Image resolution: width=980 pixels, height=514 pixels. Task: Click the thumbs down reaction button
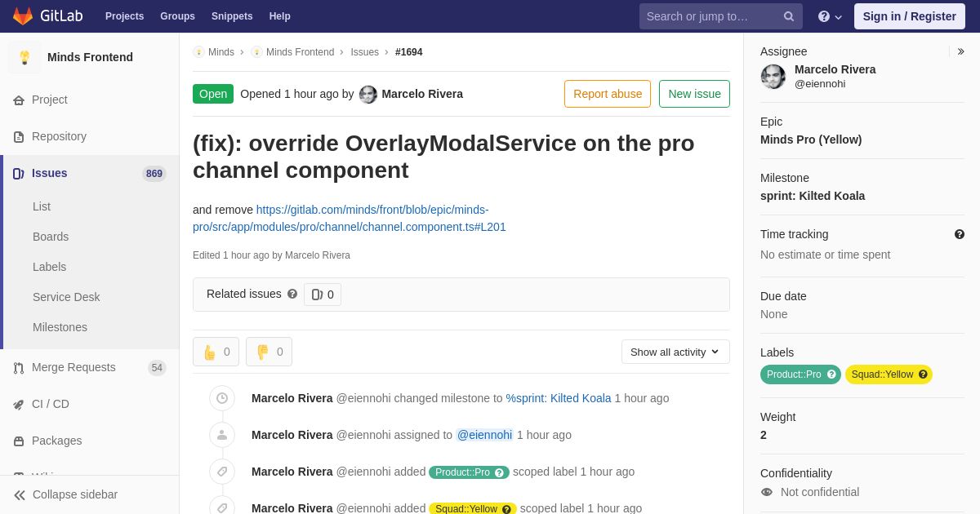pos(269,352)
